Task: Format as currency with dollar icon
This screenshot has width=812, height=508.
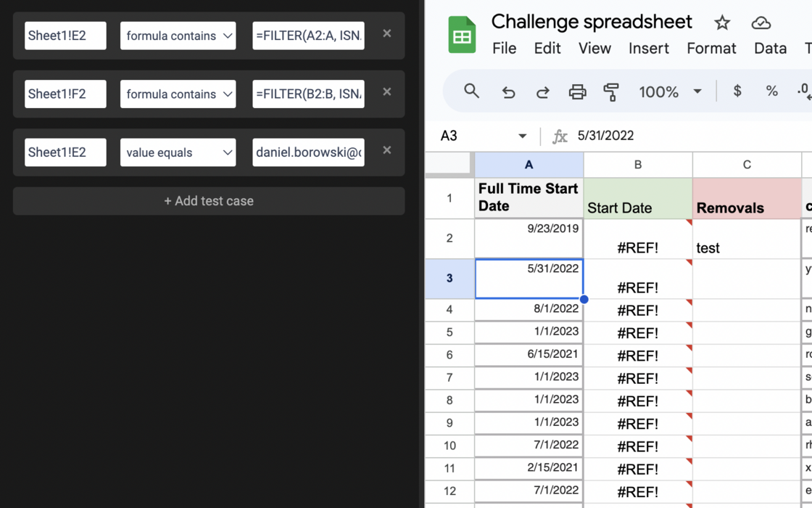Action: click(x=737, y=91)
